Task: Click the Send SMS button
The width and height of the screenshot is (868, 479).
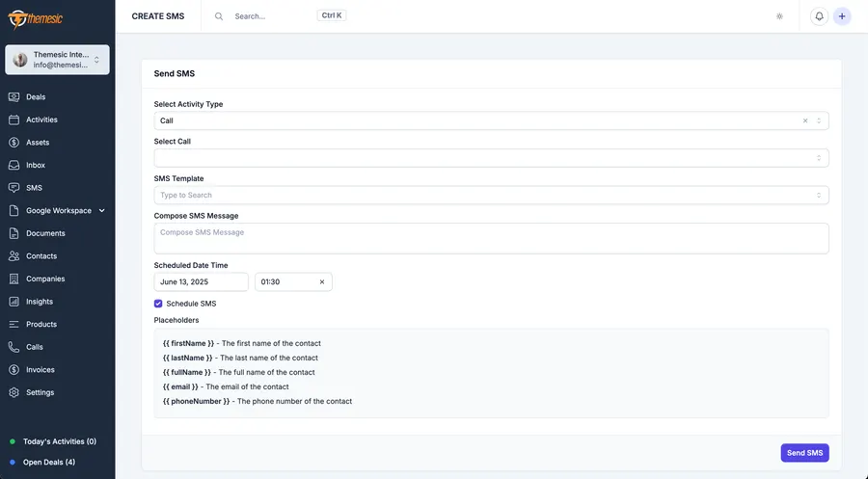Action: 805,452
